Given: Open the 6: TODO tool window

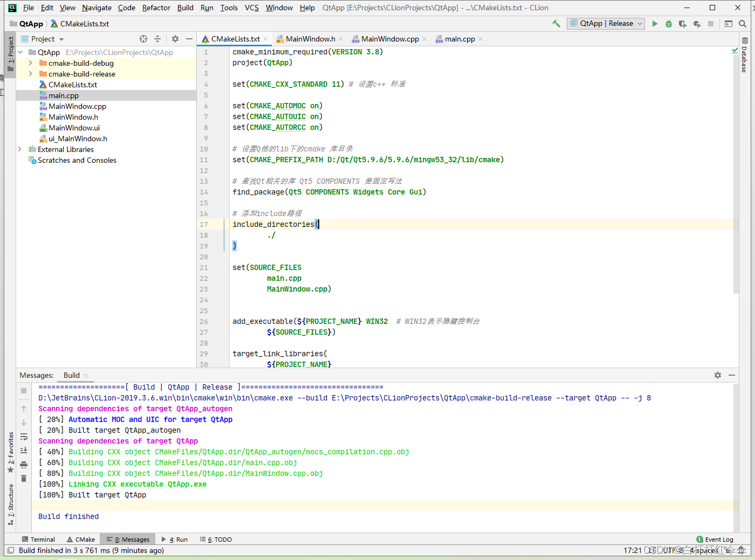Looking at the screenshot, I should pyautogui.click(x=216, y=539).
